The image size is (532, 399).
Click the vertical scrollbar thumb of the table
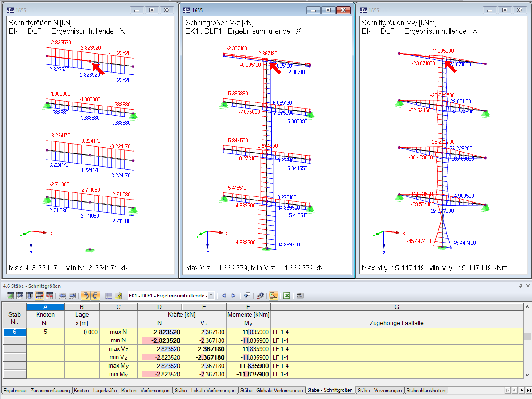tap(527, 336)
